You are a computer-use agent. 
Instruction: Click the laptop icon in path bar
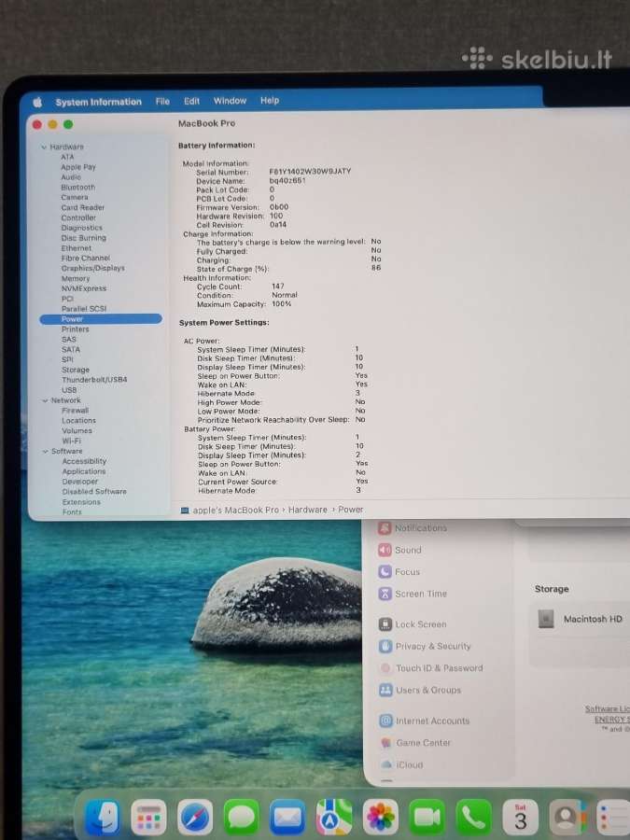(x=185, y=511)
